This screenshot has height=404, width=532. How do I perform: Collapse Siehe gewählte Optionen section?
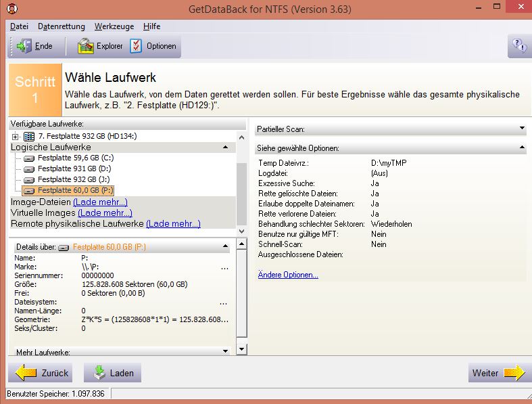coord(522,148)
